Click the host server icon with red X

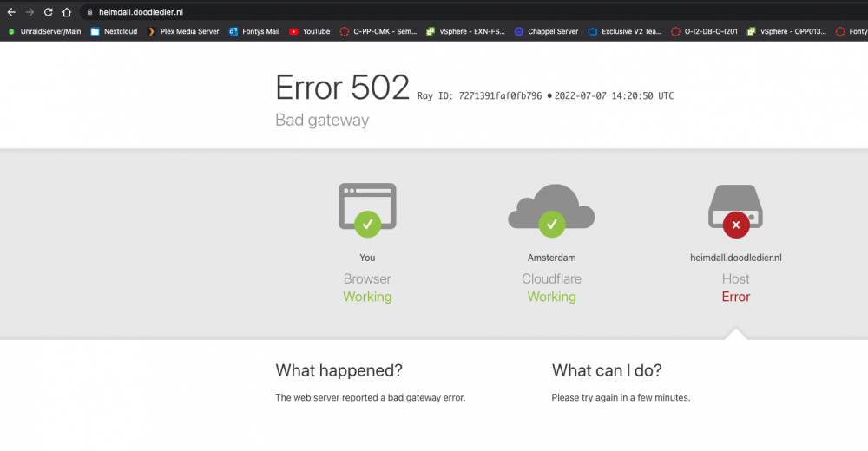pos(736,212)
